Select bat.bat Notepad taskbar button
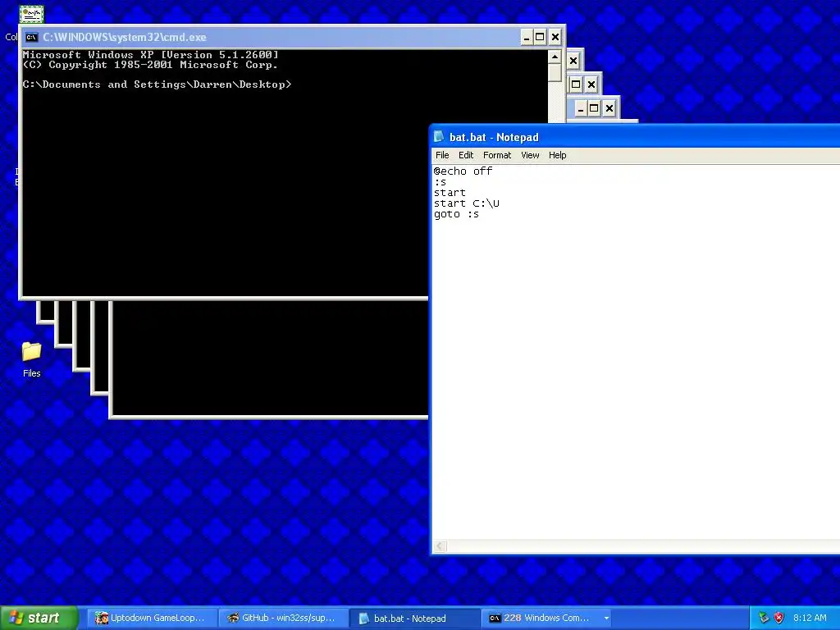This screenshot has height=630, width=840. click(413, 619)
